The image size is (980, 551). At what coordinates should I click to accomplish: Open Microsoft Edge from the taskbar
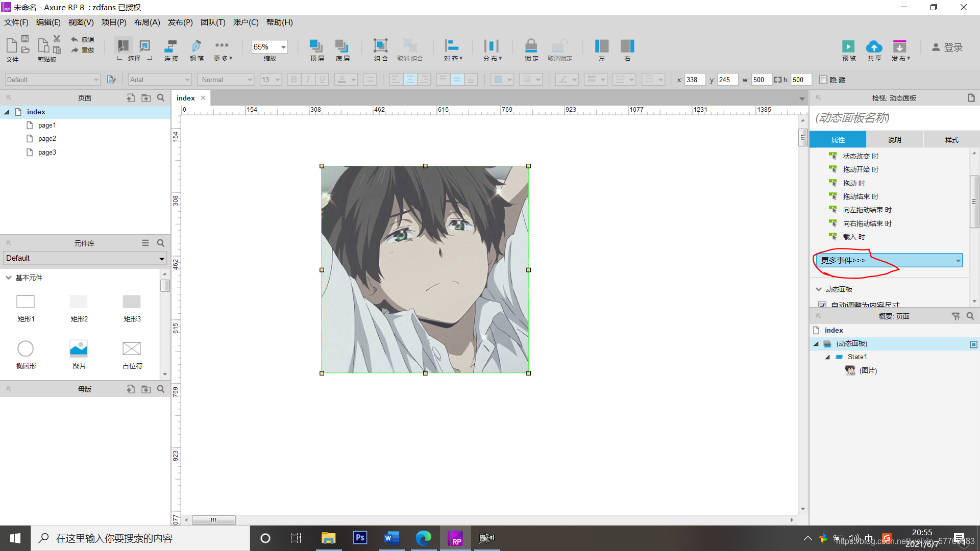423,538
